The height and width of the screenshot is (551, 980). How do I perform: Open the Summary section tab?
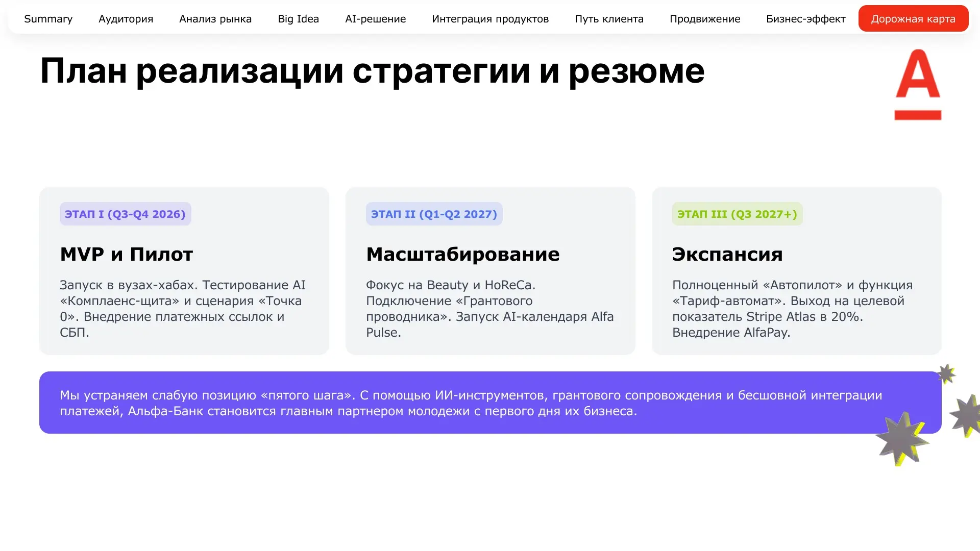[x=48, y=19]
